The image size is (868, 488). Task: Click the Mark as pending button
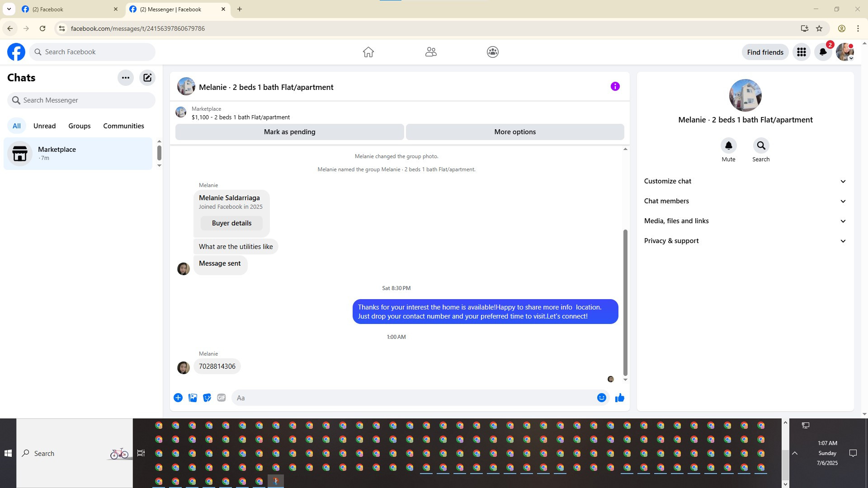(289, 132)
